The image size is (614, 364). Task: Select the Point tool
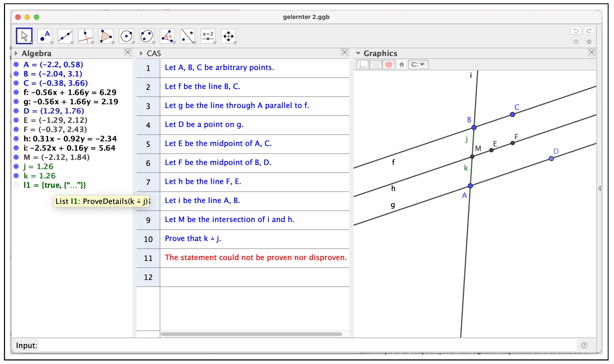pyautogui.click(x=45, y=36)
